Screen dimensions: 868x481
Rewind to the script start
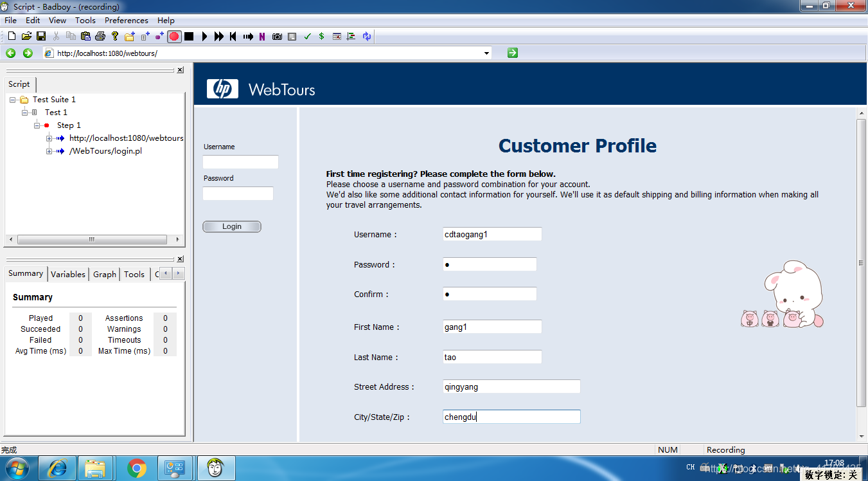tap(233, 37)
